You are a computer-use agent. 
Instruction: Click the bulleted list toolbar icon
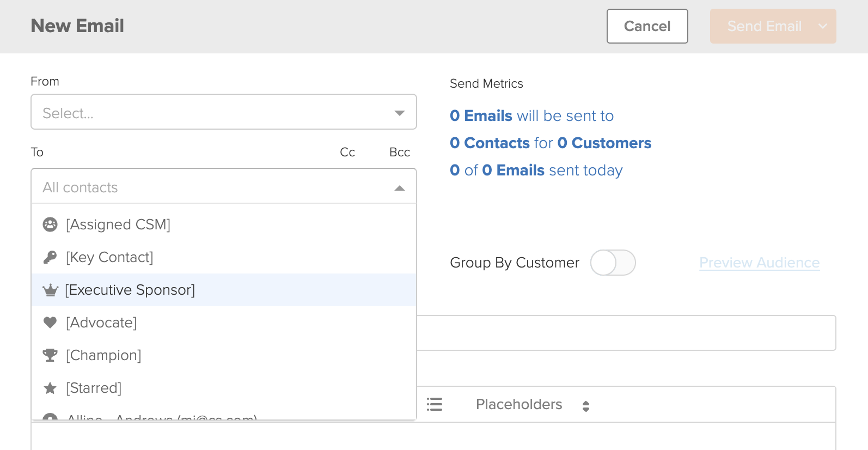point(435,404)
